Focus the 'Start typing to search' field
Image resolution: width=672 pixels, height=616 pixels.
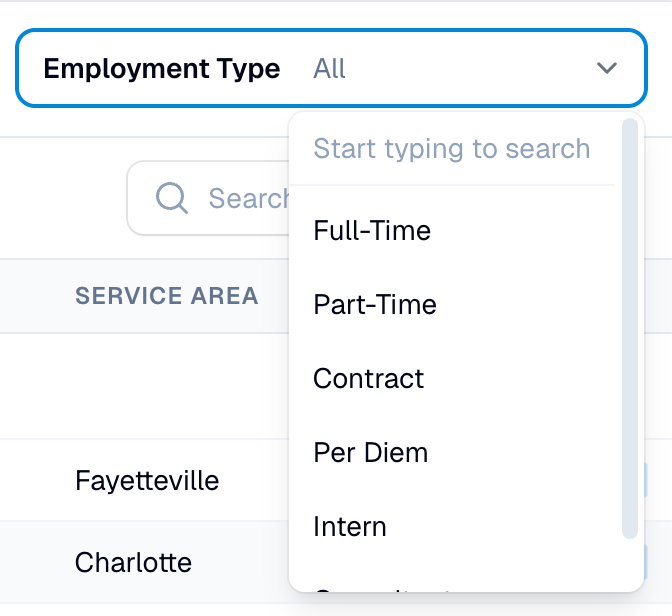452,149
